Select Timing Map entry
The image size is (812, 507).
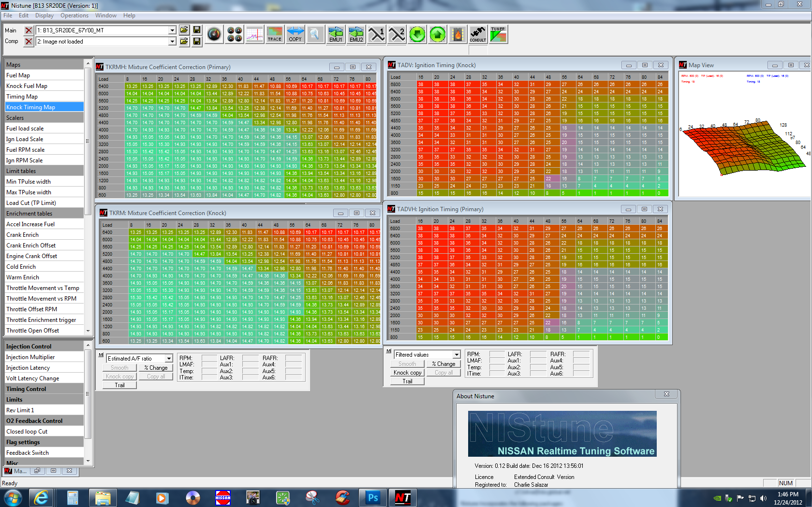(44, 97)
